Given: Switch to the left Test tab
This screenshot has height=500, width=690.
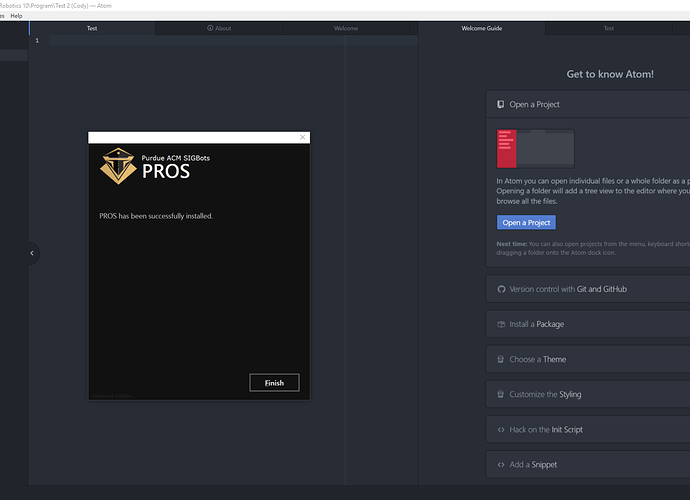Looking at the screenshot, I should pos(92,28).
